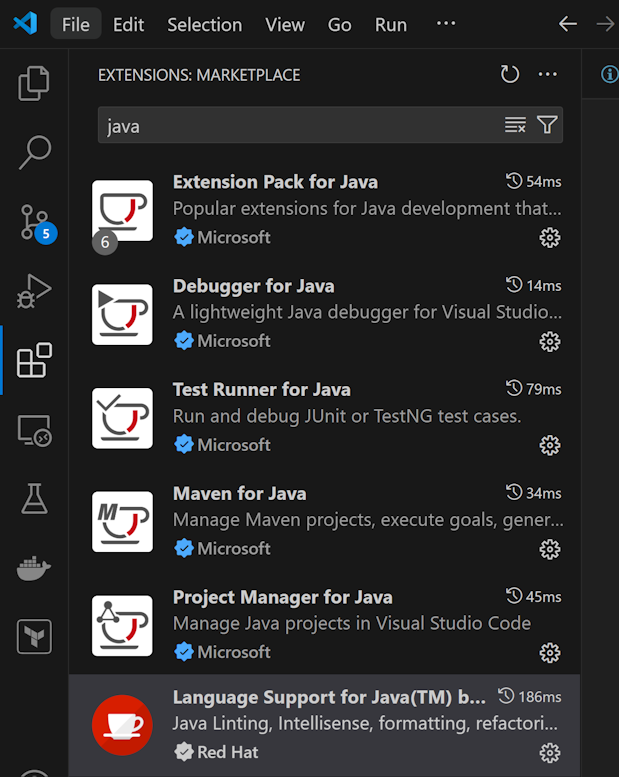
Task: Click the 54ms activation time indicator
Action: (534, 181)
